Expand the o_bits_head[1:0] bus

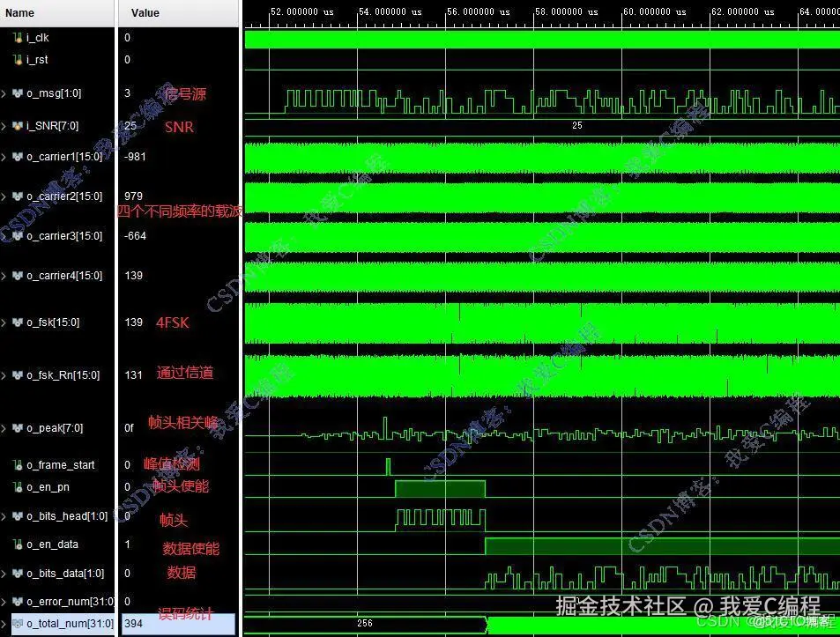coord(4,517)
